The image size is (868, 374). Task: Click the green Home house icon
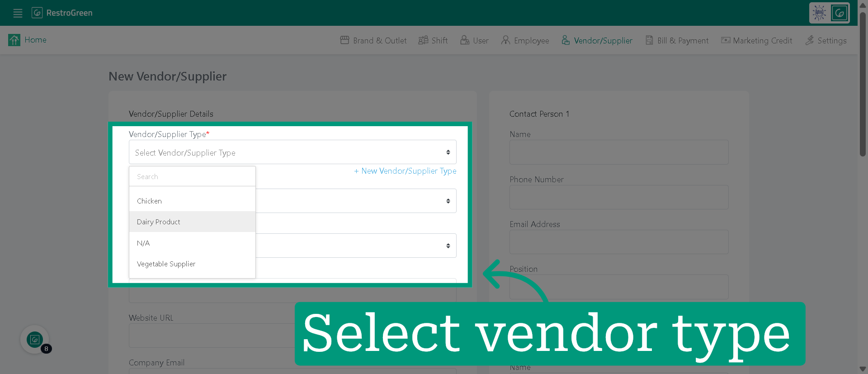tap(14, 40)
